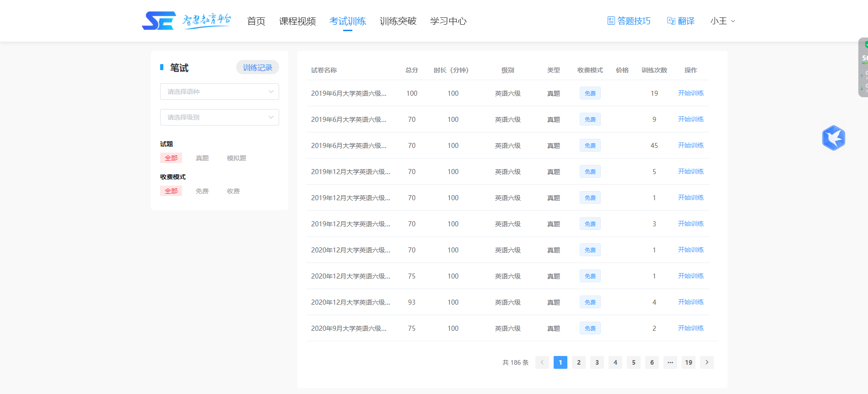The width and height of the screenshot is (868, 394).
Task: Open the 小王 user dropdown arrow
Action: pyautogui.click(x=733, y=21)
